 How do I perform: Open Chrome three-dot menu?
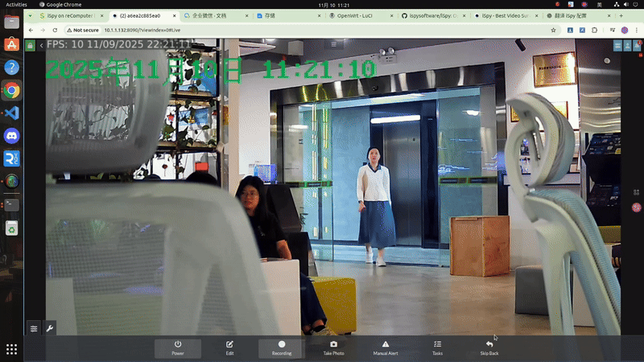[637, 30]
